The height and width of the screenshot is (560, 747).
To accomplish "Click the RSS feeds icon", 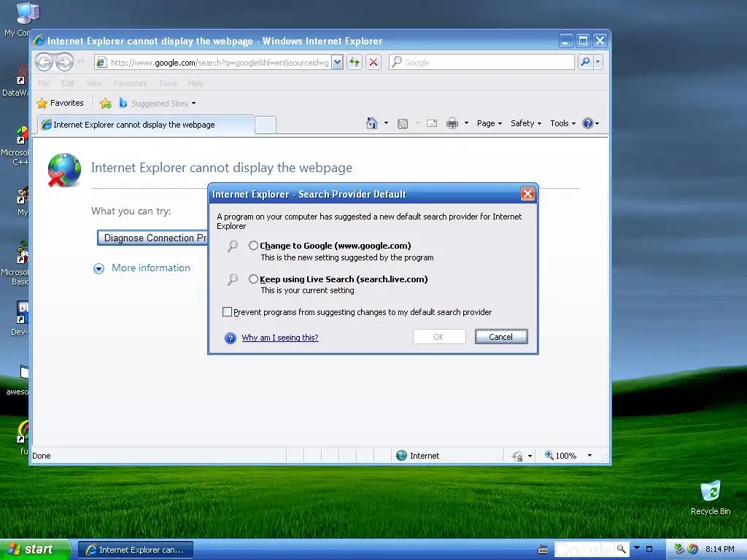I will coord(403,124).
